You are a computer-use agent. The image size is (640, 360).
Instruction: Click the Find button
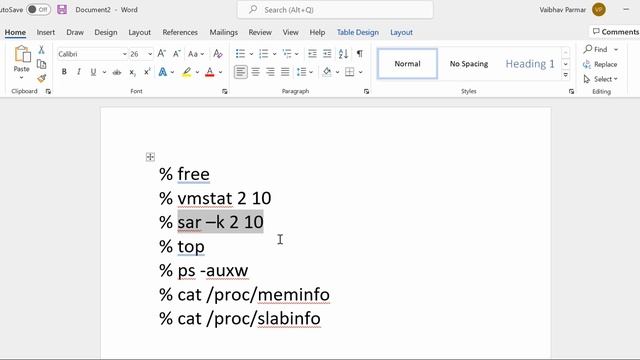[x=596, y=49]
